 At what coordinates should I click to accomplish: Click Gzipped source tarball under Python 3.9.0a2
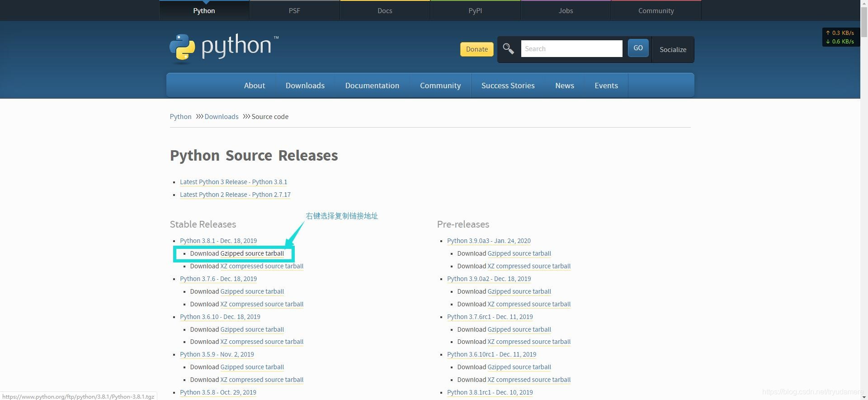519,291
